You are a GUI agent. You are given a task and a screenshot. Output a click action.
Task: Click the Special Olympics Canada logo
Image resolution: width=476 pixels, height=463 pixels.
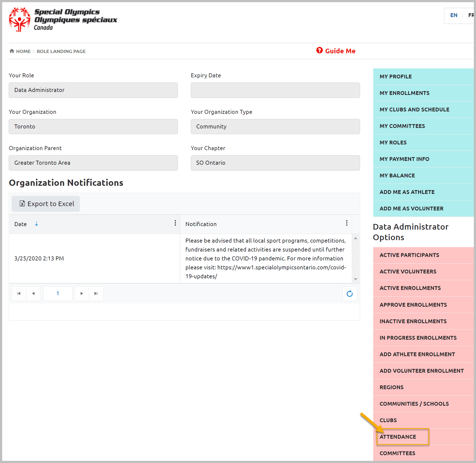tap(63, 20)
